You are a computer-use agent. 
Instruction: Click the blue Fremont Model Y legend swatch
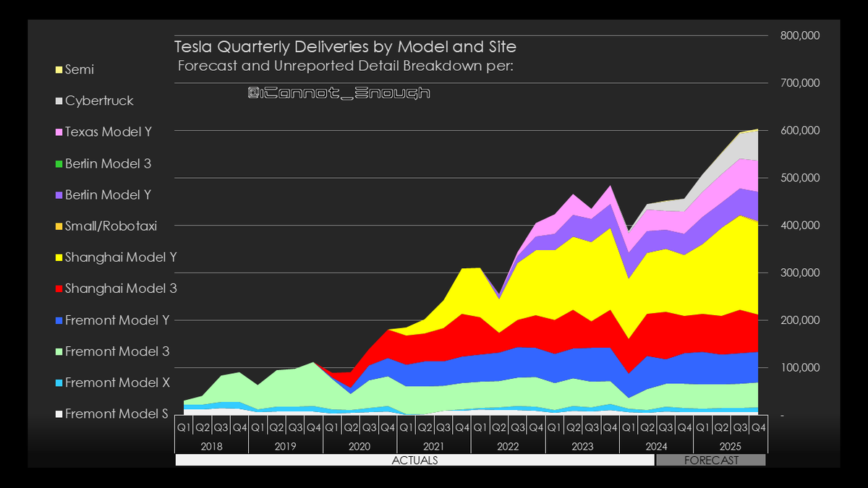pos(59,320)
